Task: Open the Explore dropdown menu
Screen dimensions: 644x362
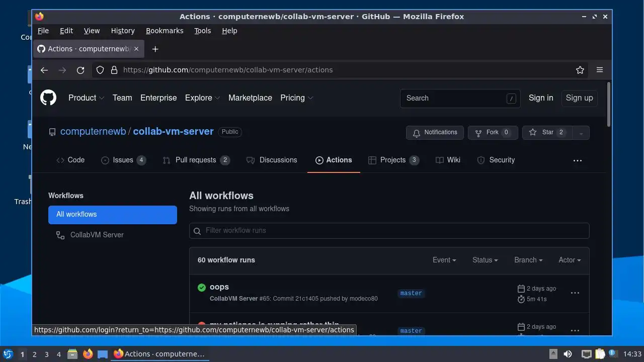Action: [x=203, y=98]
